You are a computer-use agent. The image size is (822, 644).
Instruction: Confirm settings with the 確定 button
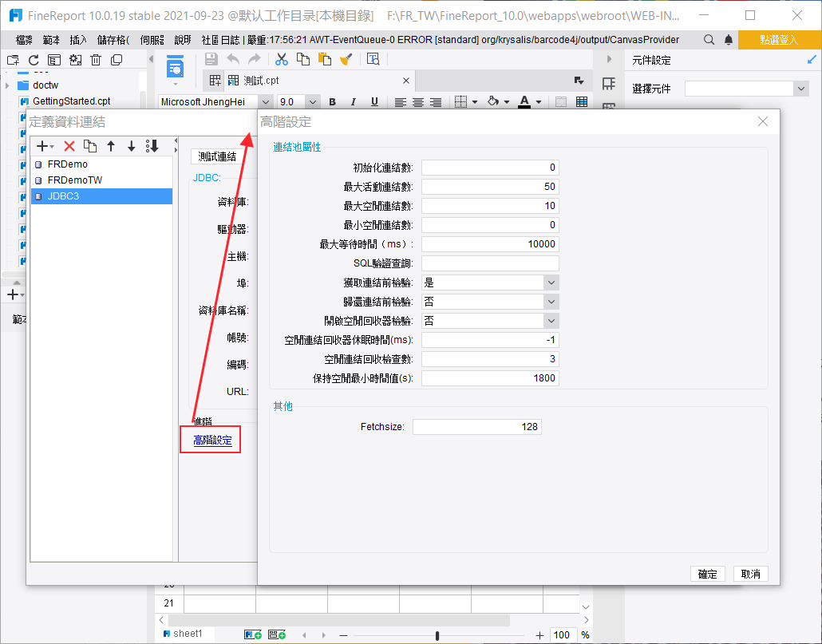[x=707, y=573]
